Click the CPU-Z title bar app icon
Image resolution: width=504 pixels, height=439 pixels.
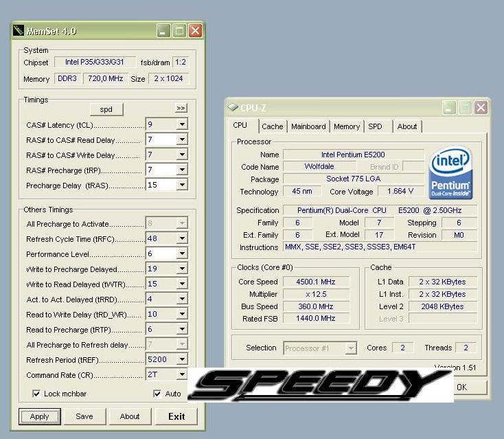coord(233,107)
